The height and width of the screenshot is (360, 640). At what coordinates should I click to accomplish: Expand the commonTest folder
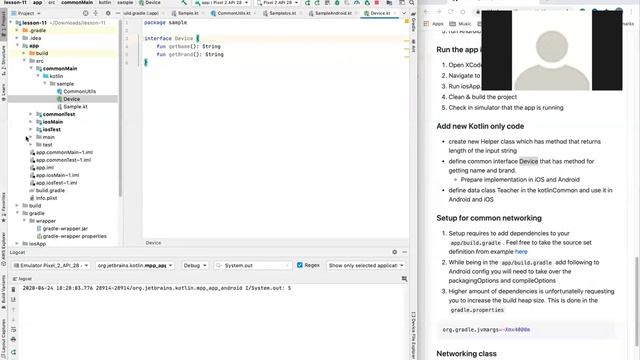pyautogui.click(x=31, y=114)
